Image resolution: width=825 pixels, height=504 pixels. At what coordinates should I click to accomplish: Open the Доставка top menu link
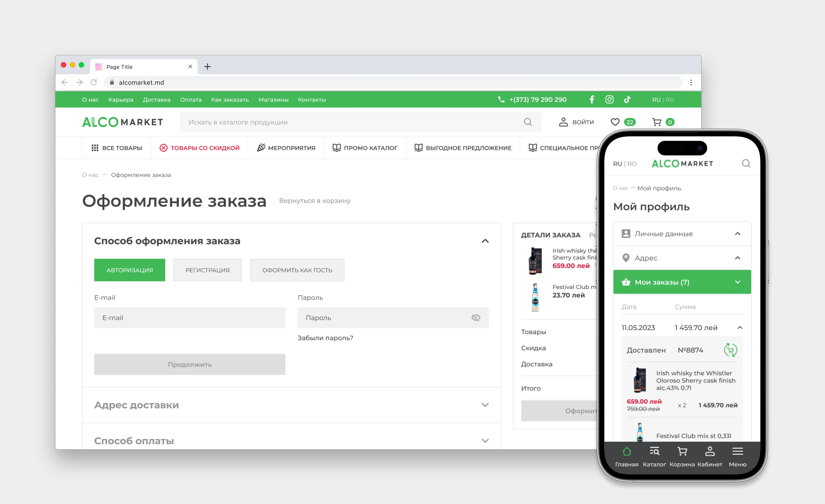156,100
